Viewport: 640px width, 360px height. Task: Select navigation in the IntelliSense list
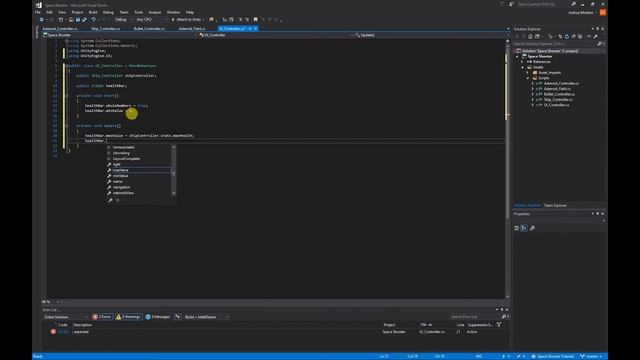pyautogui.click(x=139, y=187)
